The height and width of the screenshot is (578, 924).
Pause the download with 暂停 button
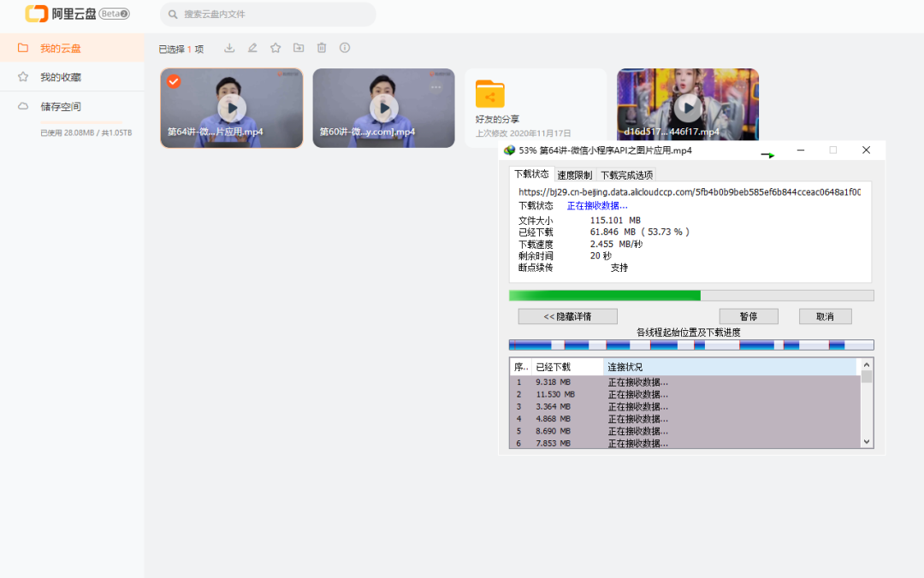pyautogui.click(x=748, y=316)
